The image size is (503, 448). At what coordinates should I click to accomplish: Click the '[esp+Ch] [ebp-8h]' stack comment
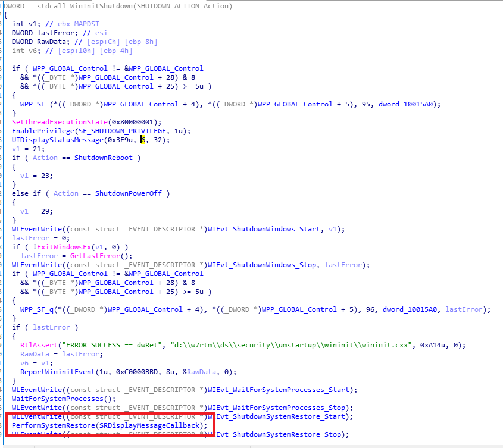tap(122, 42)
